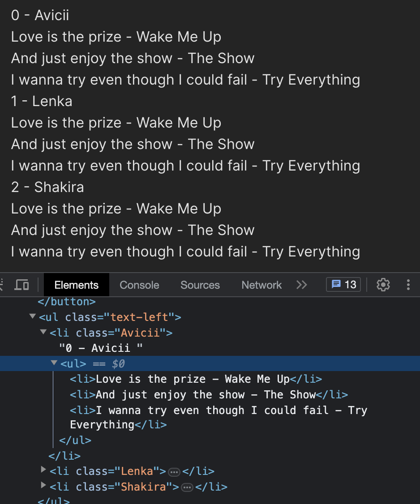
Task: Select the Wake Me Up li element
Action: click(196, 379)
